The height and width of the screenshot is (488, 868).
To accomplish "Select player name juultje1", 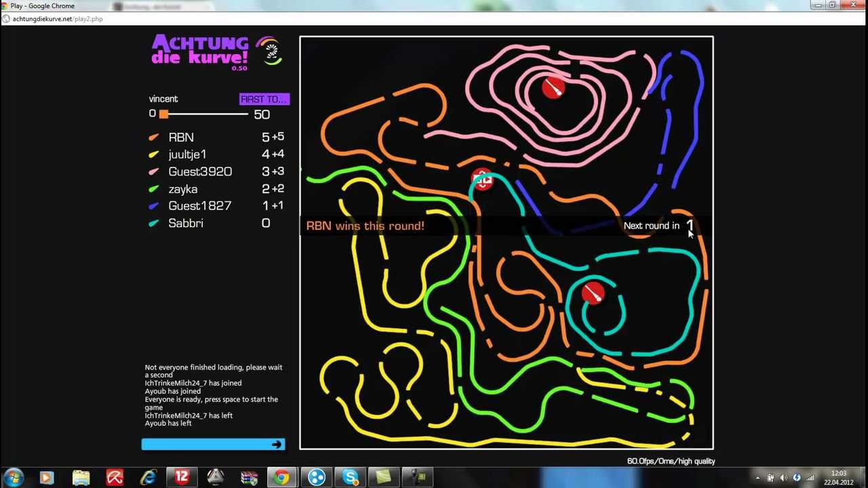I will (x=187, y=155).
